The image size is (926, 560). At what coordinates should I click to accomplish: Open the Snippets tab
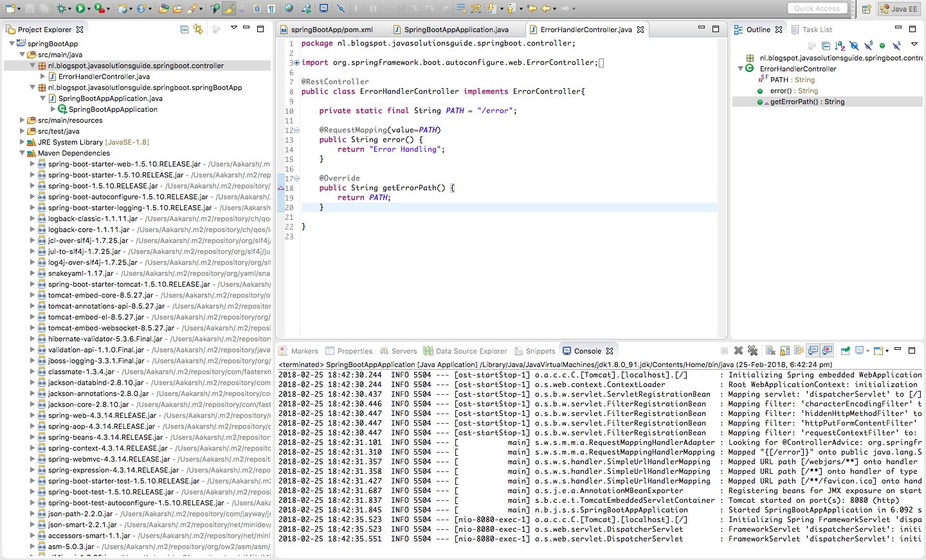click(x=534, y=351)
